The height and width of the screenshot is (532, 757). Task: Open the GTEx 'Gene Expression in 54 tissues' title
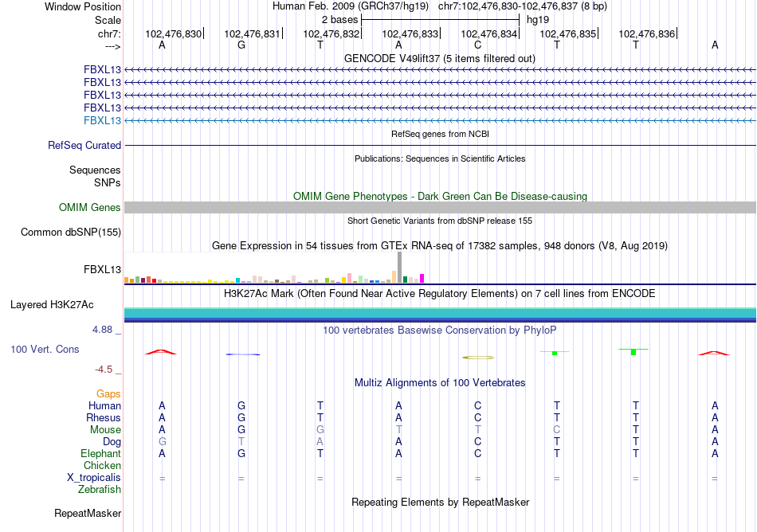click(440, 245)
